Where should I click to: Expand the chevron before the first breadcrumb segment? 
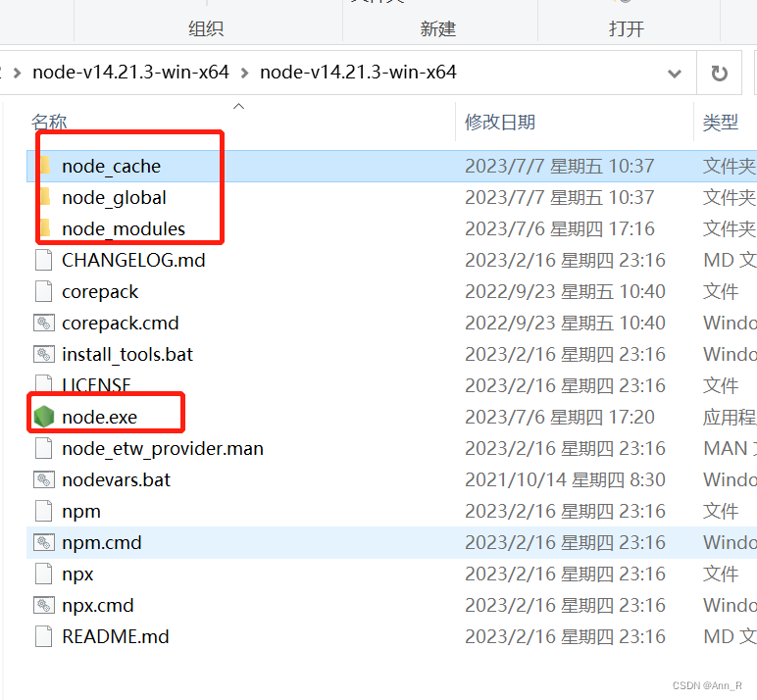click(x=18, y=74)
